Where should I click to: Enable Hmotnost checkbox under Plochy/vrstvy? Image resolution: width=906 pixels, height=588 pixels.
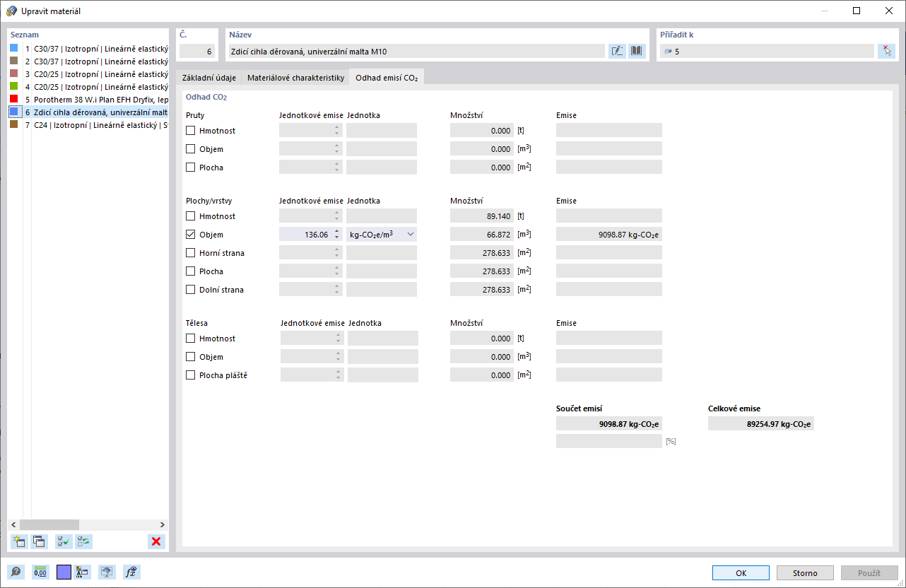pyautogui.click(x=190, y=216)
